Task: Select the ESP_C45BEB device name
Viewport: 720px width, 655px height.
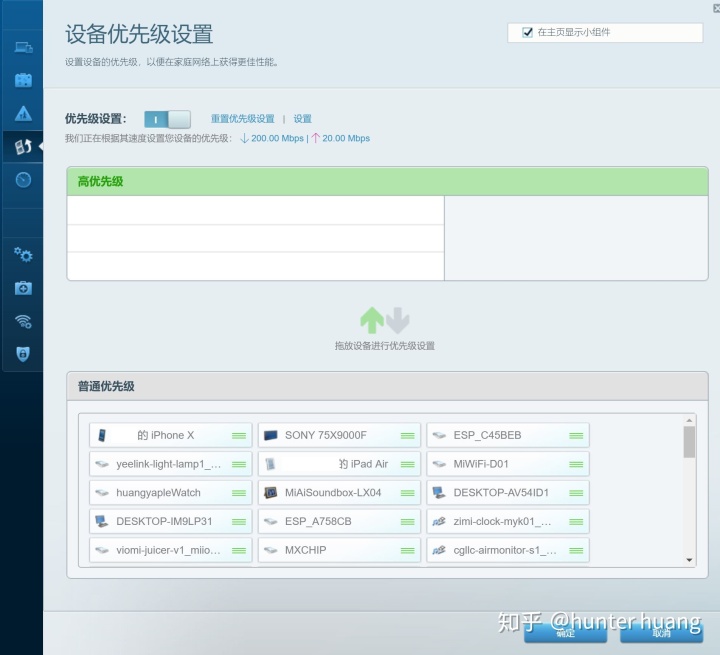Action: tap(487, 435)
